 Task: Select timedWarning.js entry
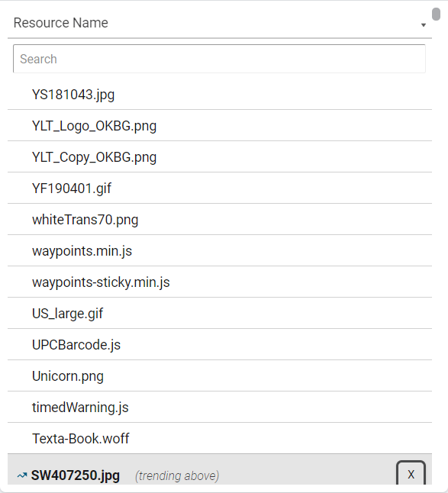click(220, 407)
